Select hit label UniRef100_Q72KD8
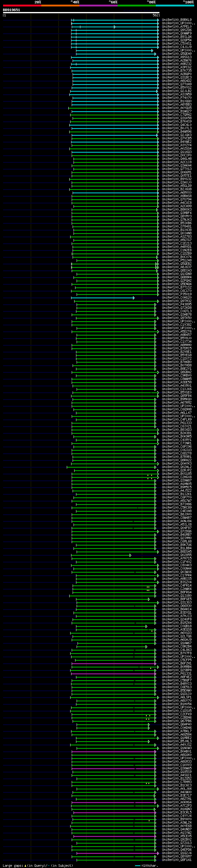 click(177, 308)
